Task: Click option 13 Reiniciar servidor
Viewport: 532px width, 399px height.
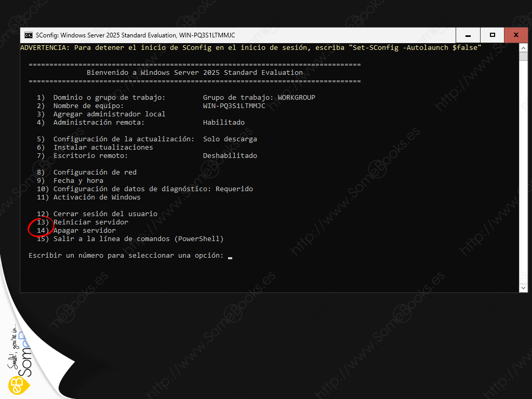Action: click(90, 222)
